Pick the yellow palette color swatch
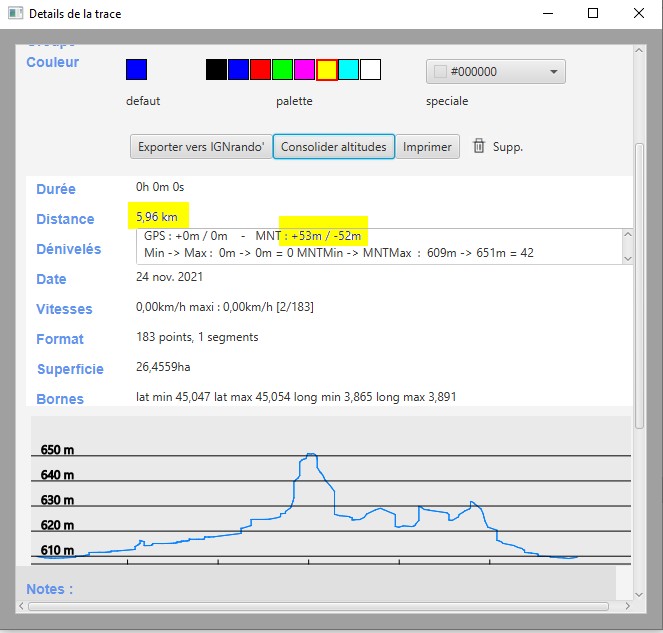 point(326,70)
